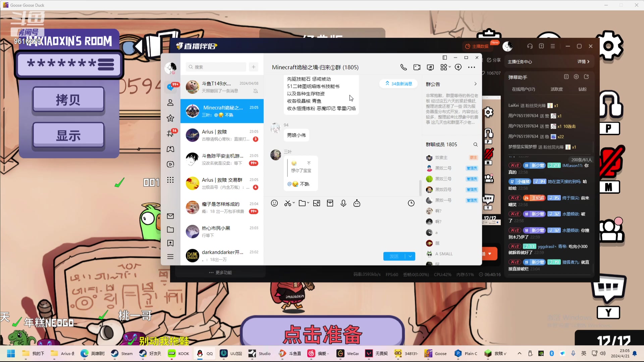Screen dimensions: 644x362
Task: Click the send image icon in chat toolbar
Action: (x=317, y=203)
